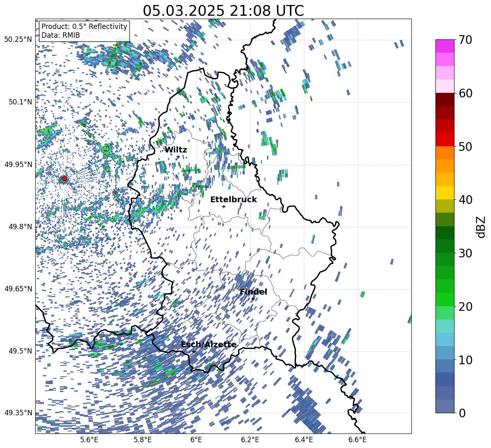This screenshot has width=491, height=448.
Task: Click the 20 tick label on colorbar
Action: 465,307
